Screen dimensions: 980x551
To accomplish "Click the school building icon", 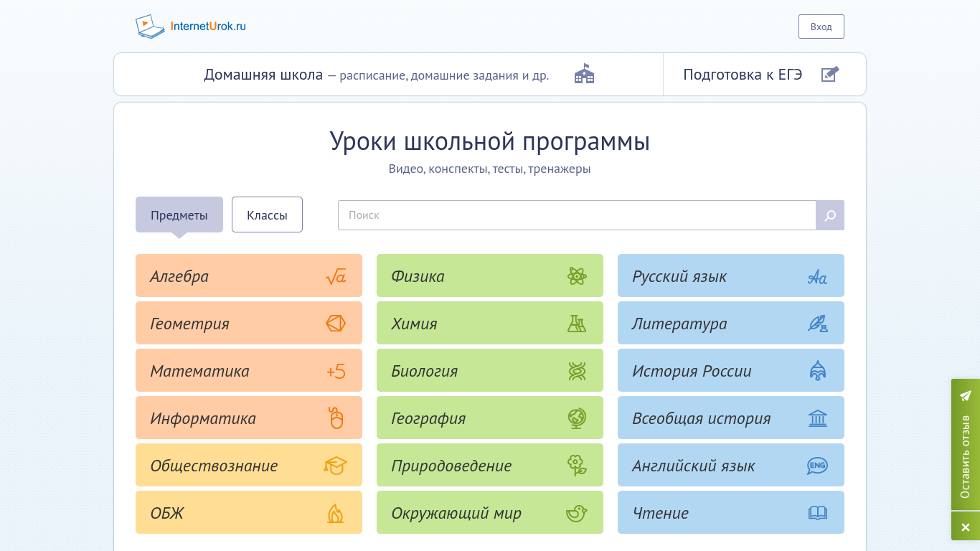I will (584, 74).
